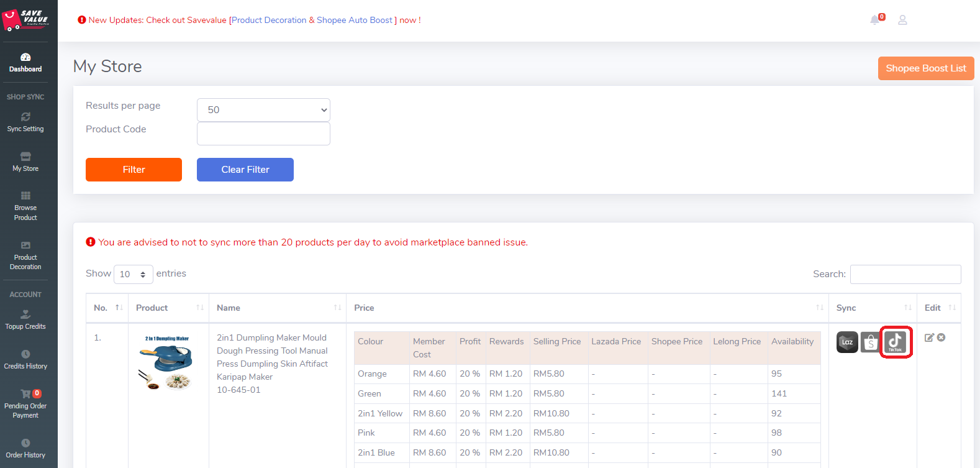The image size is (980, 468).
Task: Remove product 1 using the delete icon
Action: click(941, 337)
